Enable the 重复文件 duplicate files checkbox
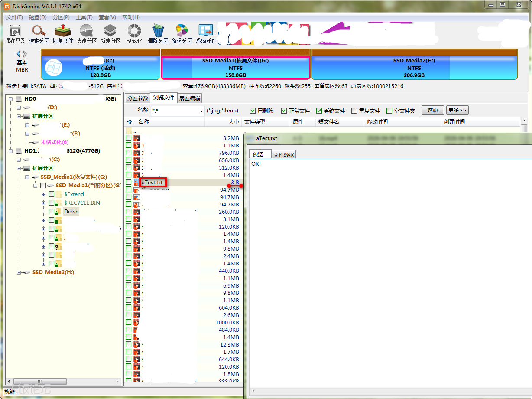This screenshot has height=399, width=532. tap(354, 111)
